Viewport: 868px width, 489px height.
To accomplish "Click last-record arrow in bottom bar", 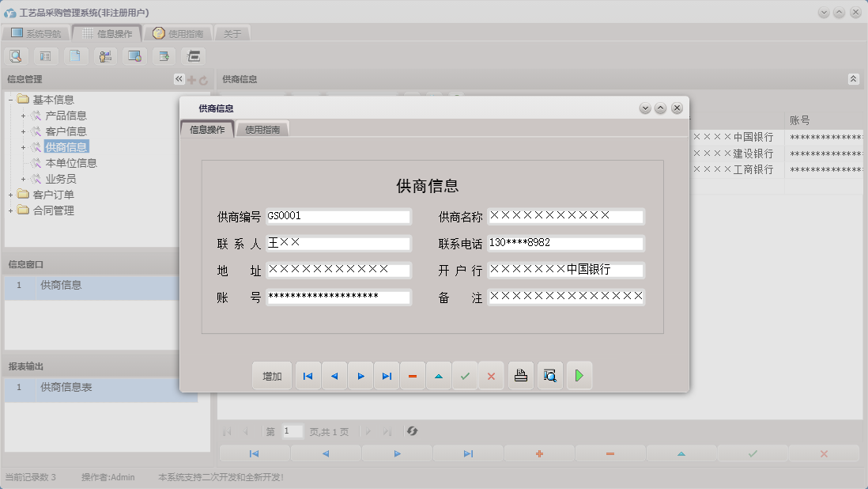I will click(468, 453).
